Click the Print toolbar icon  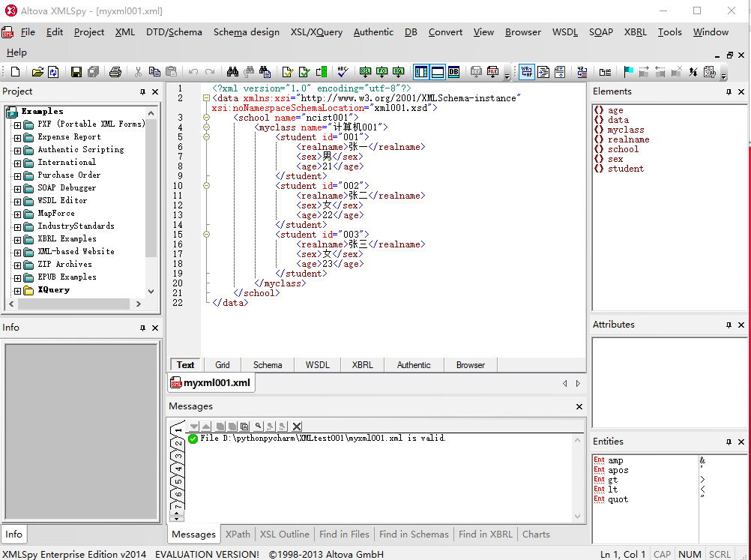[x=115, y=72]
